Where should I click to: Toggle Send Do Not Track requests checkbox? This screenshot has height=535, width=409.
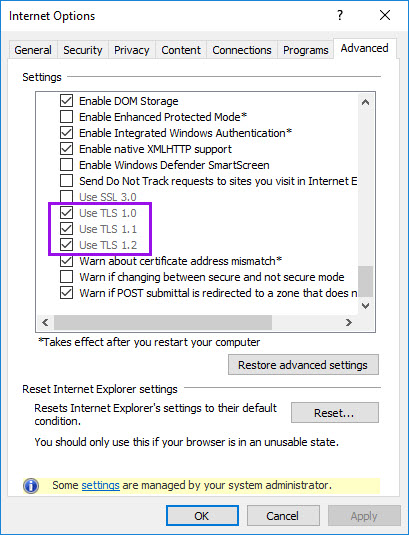[66, 180]
